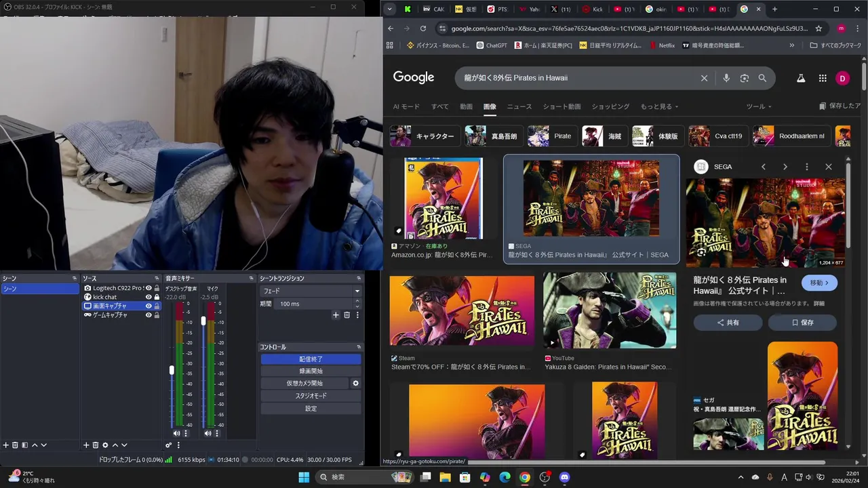The height and width of the screenshot is (488, 868).
Task: Adjust the マイク volume slider
Action: coord(203,321)
